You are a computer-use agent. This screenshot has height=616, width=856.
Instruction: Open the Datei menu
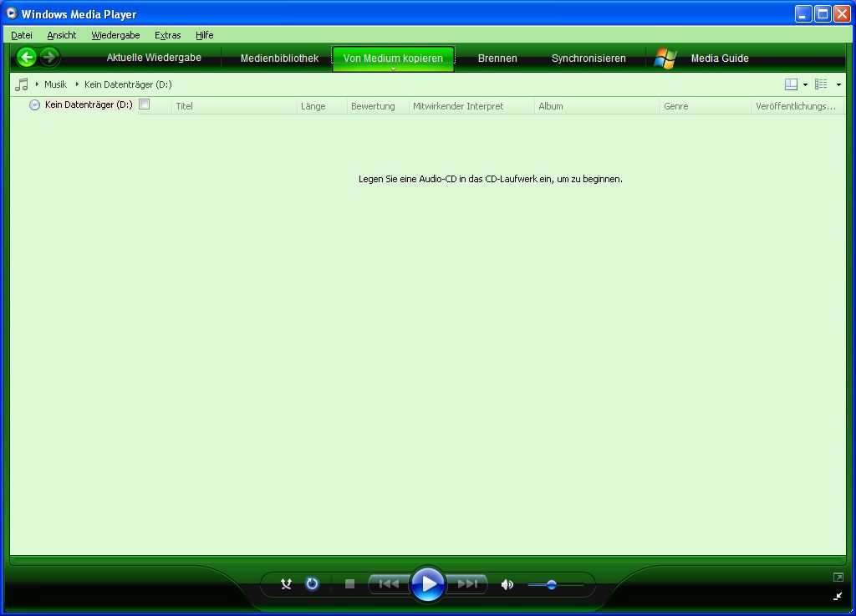[x=21, y=35]
